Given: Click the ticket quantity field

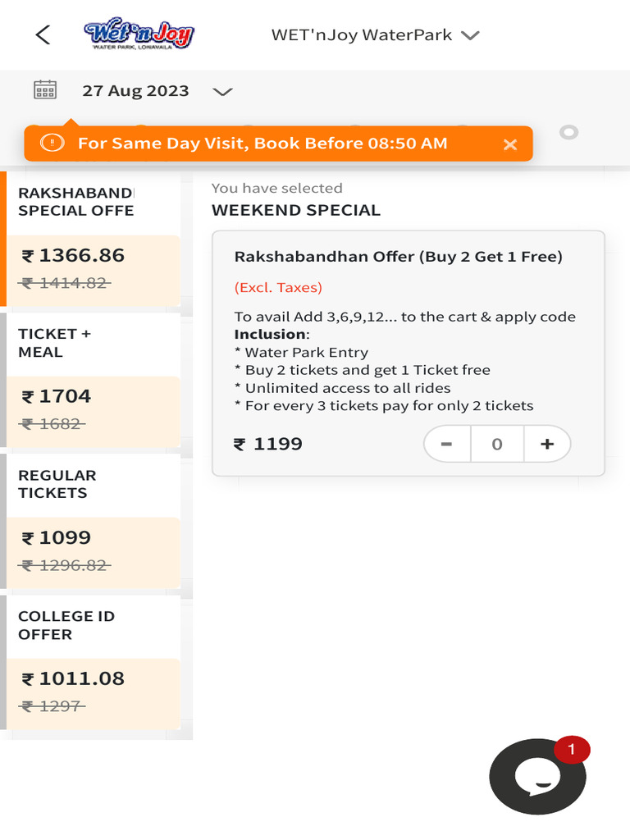Looking at the screenshot, I should pos(496,444).
